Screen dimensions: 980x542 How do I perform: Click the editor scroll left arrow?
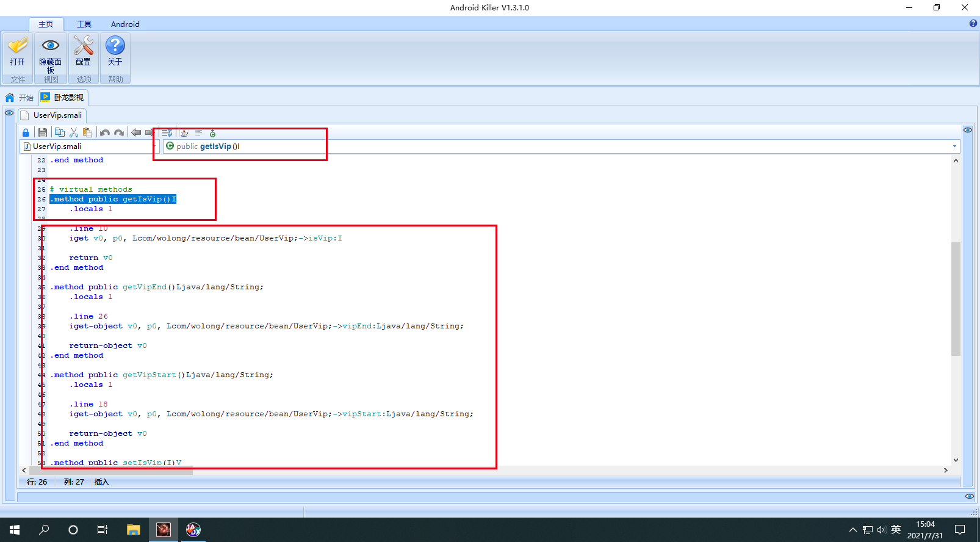point(24,471)
